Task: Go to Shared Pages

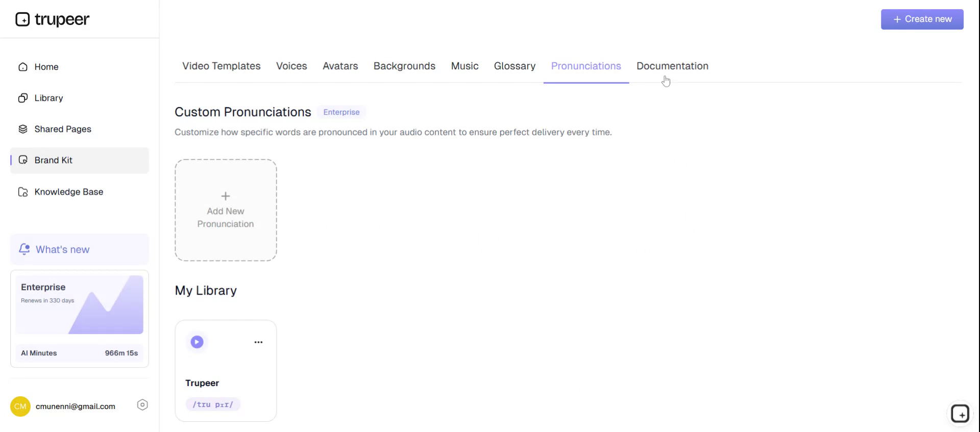Action: pos(62,129)
